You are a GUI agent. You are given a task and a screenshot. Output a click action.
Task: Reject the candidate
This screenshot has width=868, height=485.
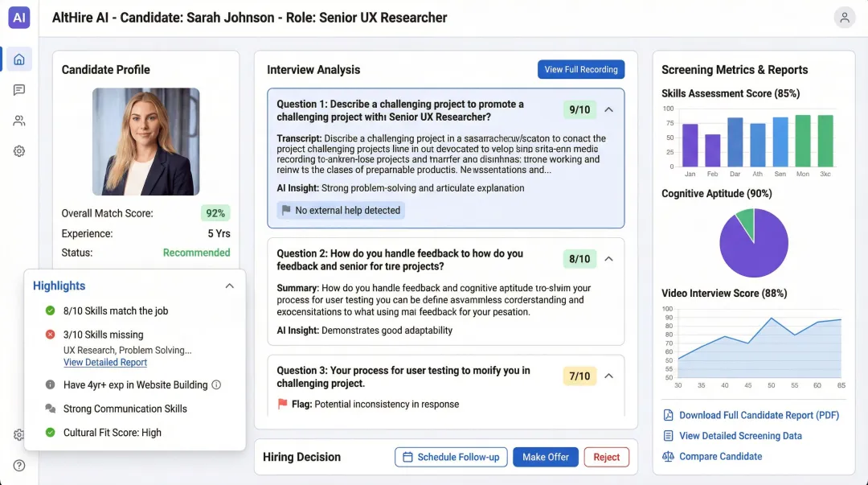tap(606, 456)
